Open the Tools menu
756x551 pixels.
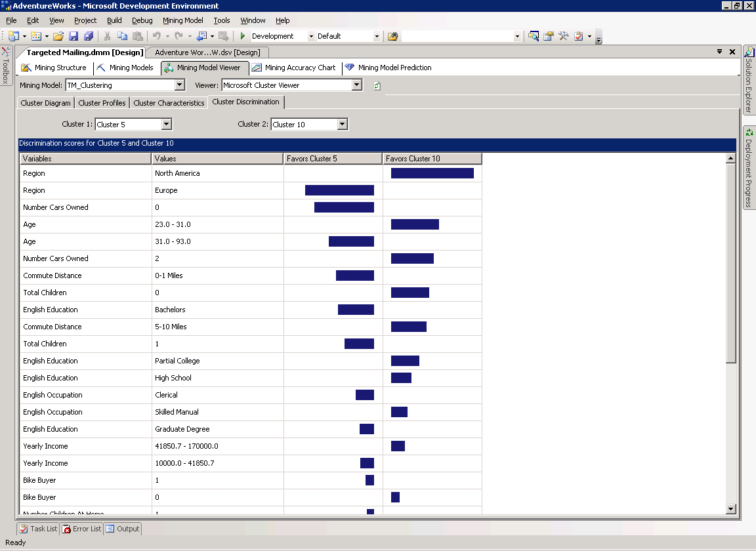point(222,20)
